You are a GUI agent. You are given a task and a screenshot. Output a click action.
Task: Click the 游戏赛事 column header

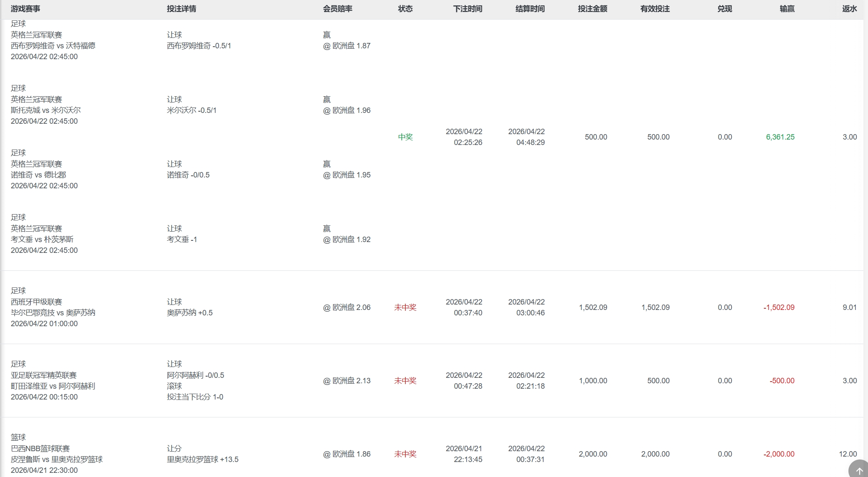[25, 9]
